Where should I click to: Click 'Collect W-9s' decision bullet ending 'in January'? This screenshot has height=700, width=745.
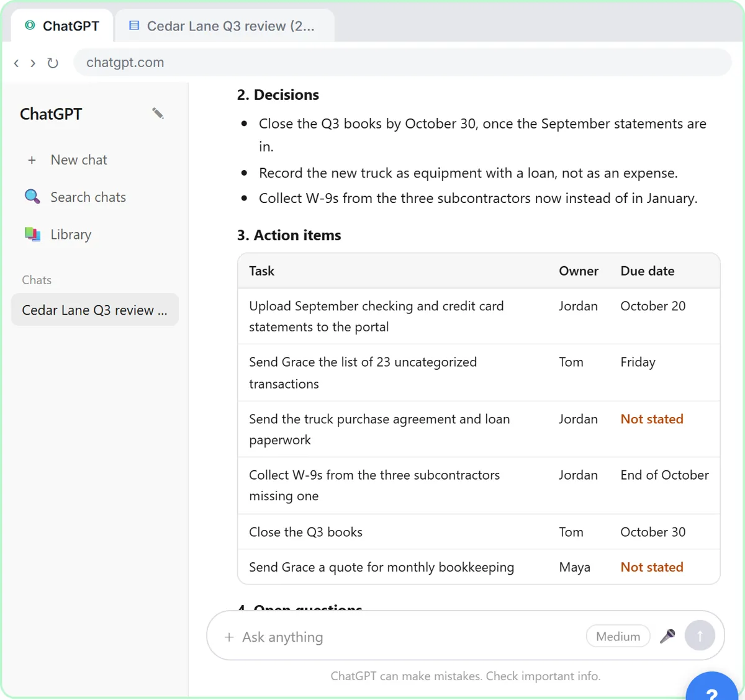(x=478, y=198)
